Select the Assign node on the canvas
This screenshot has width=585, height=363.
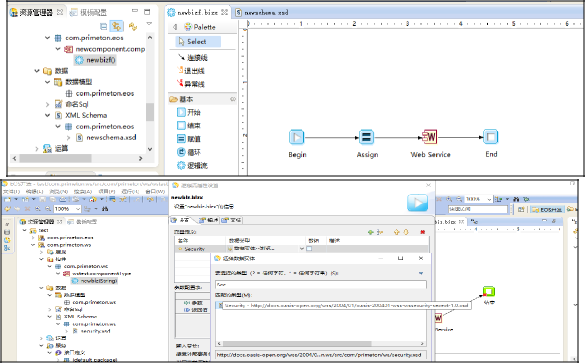pos(366,137)
